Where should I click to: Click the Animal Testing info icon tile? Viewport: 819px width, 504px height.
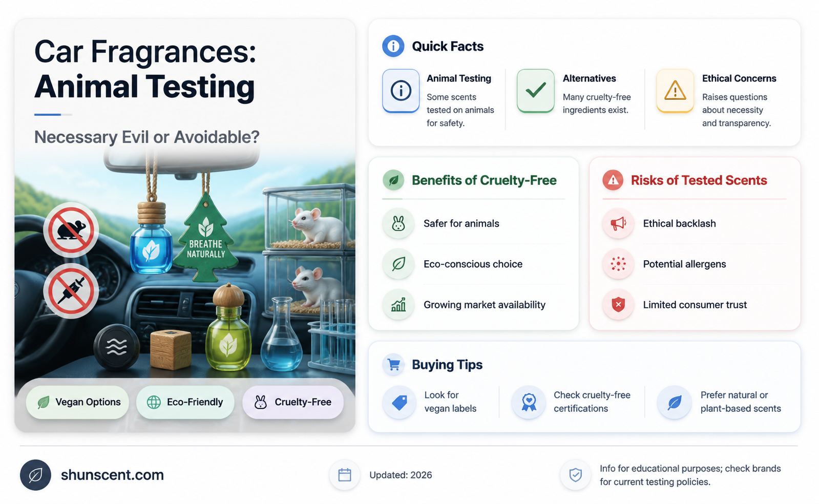tap(401, 91)
